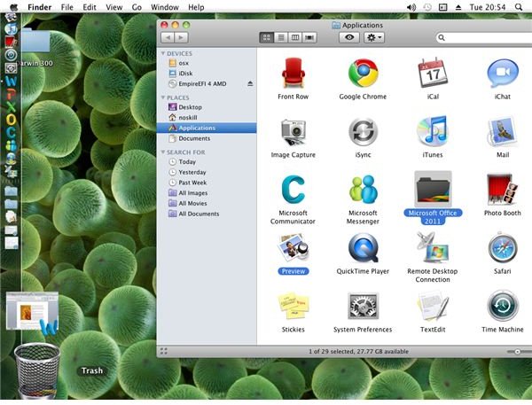Viewport: 532px width, 405px height.
Task: Select the iSync application icon
Action: click(363, 132)
